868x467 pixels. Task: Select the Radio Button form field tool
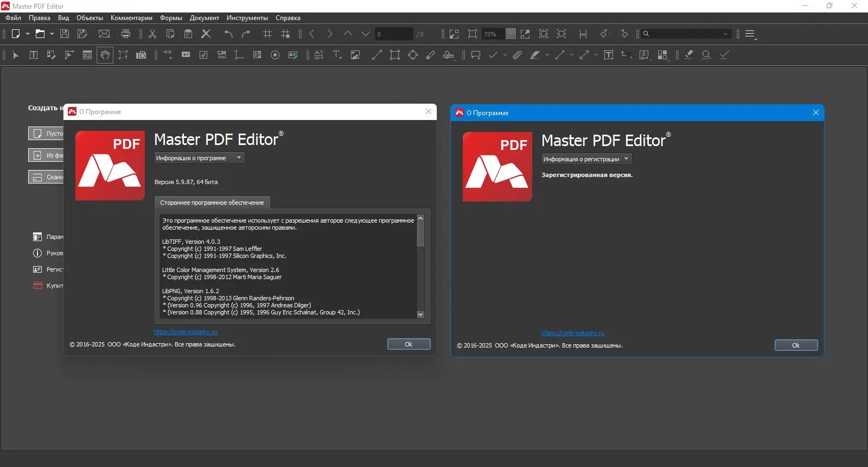pyautogui.click(x=275, y=55)
